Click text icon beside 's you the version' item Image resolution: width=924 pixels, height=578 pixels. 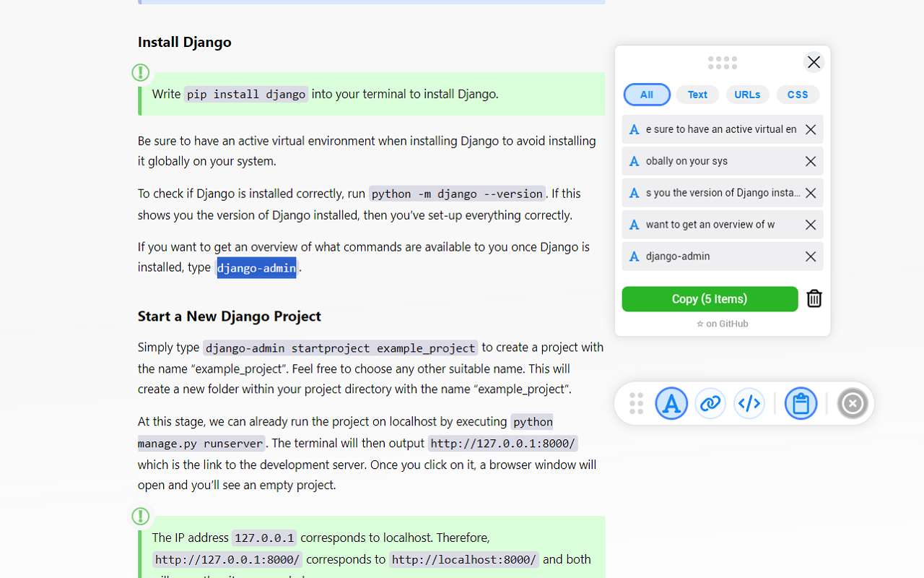tap(634, 193)
